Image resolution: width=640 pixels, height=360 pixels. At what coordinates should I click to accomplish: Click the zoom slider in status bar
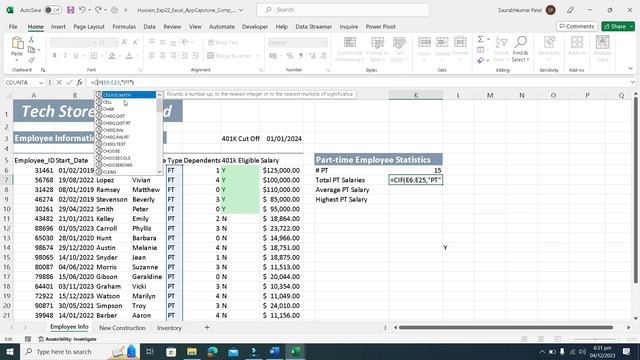594,339
